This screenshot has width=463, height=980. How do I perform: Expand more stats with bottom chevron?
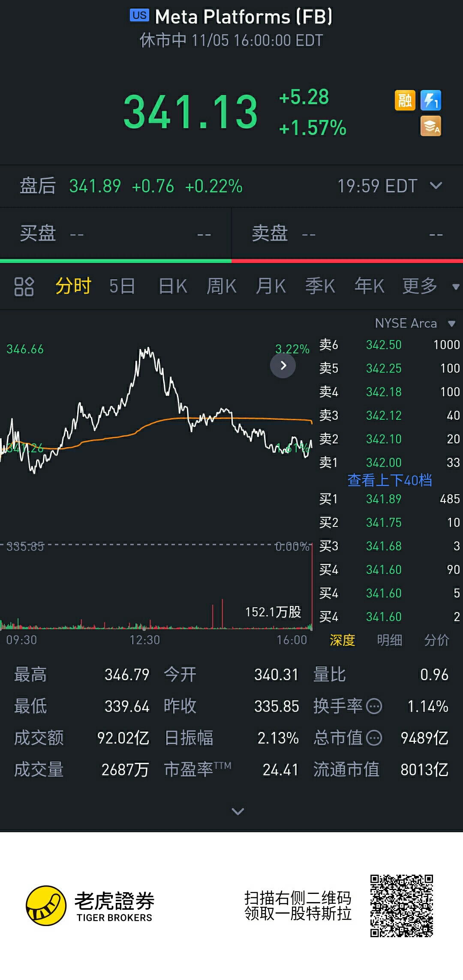[x=238, y=811]
